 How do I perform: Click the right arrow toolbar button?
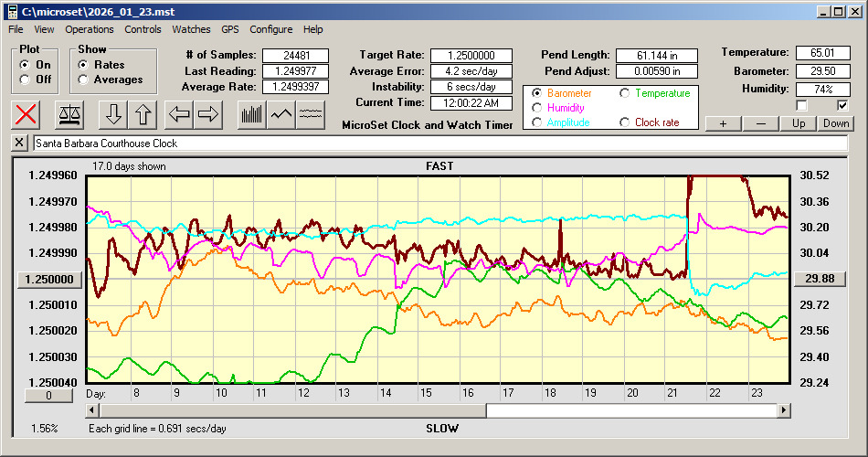(208, 114)
